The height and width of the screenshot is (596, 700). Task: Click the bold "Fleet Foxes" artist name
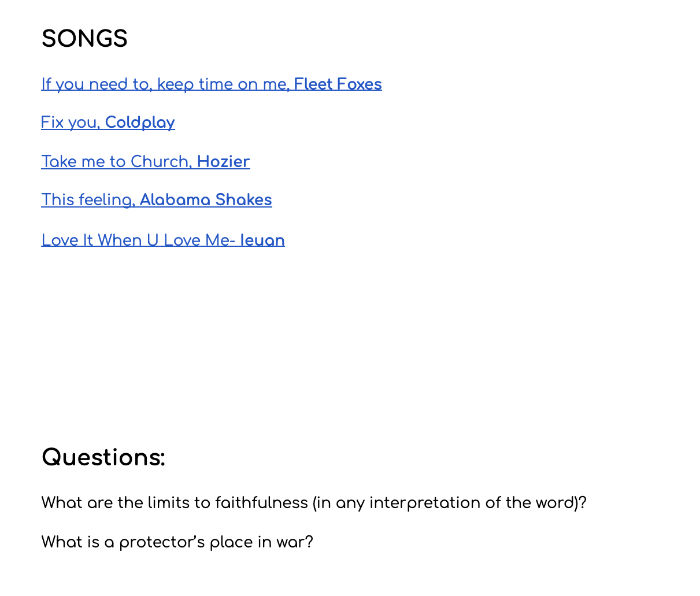click(338, 84)
